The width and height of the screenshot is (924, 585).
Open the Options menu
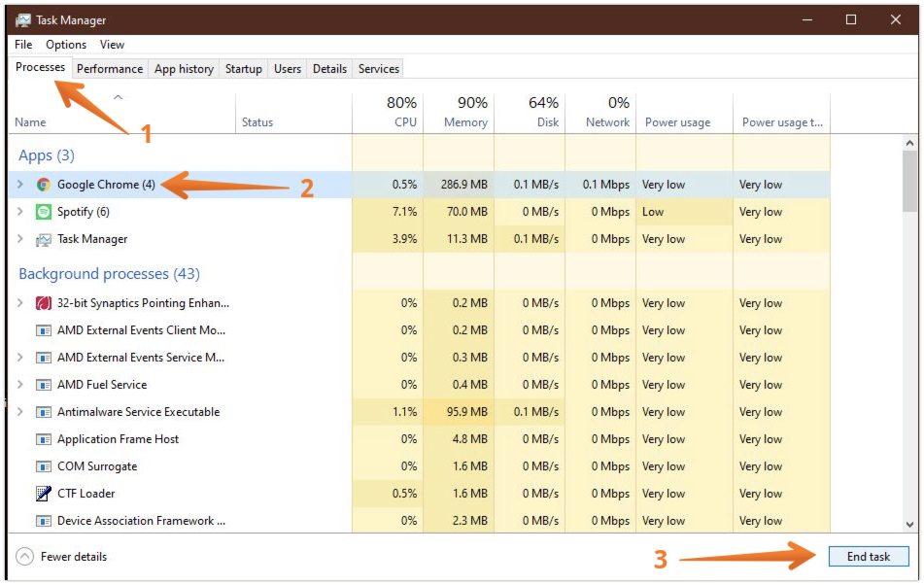click(65, 44)
